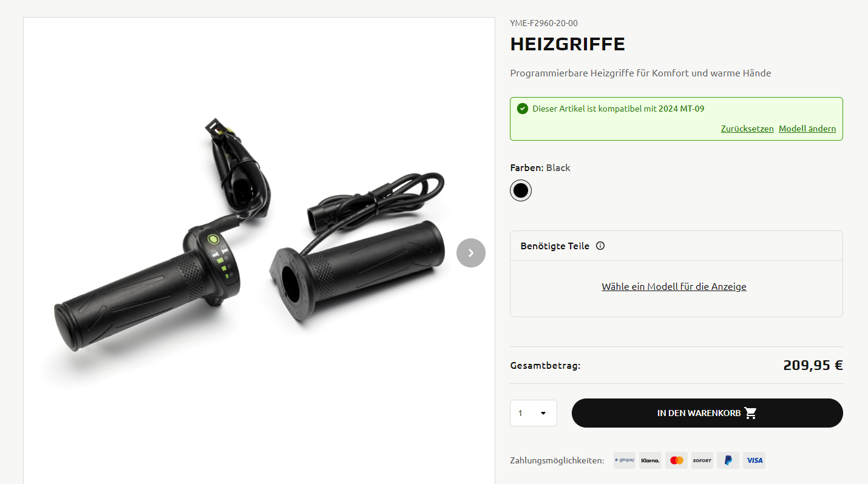The width and height of the screenshot is (868, 484).
Task: Open Wähle ein Modell für die Anzeige
Action: [x=674, y=287]
